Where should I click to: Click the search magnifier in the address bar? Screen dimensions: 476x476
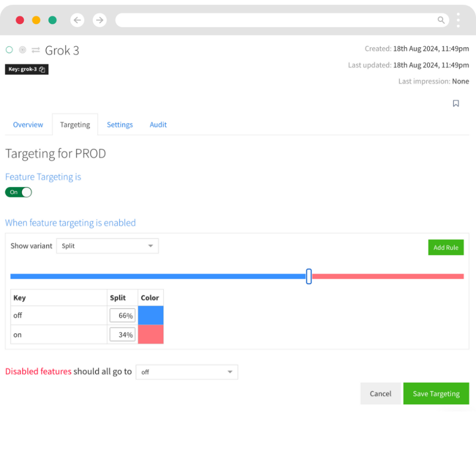pos(441,20)
